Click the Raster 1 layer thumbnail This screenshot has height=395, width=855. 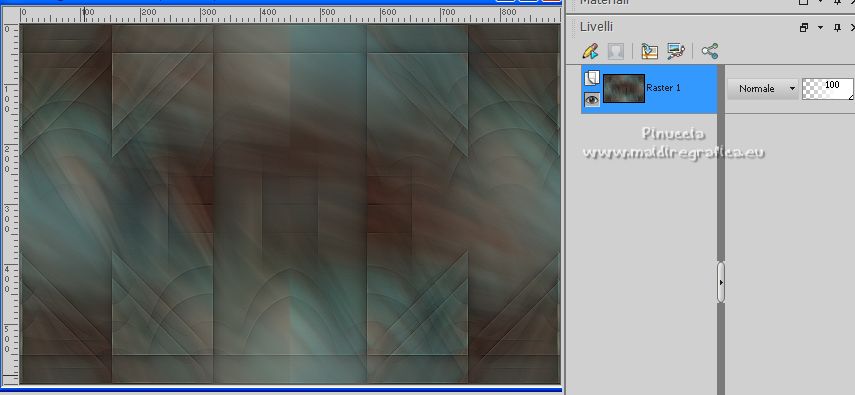point(624,88)
